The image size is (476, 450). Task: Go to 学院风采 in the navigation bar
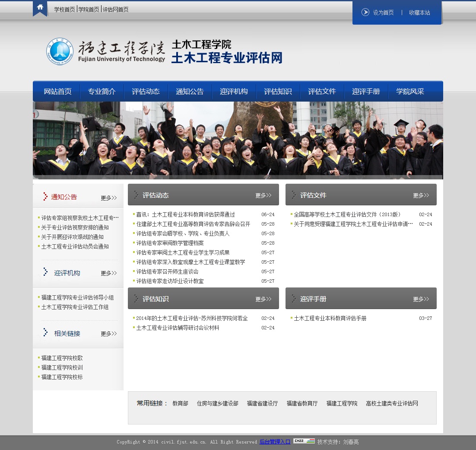click(x=410, y=92)
